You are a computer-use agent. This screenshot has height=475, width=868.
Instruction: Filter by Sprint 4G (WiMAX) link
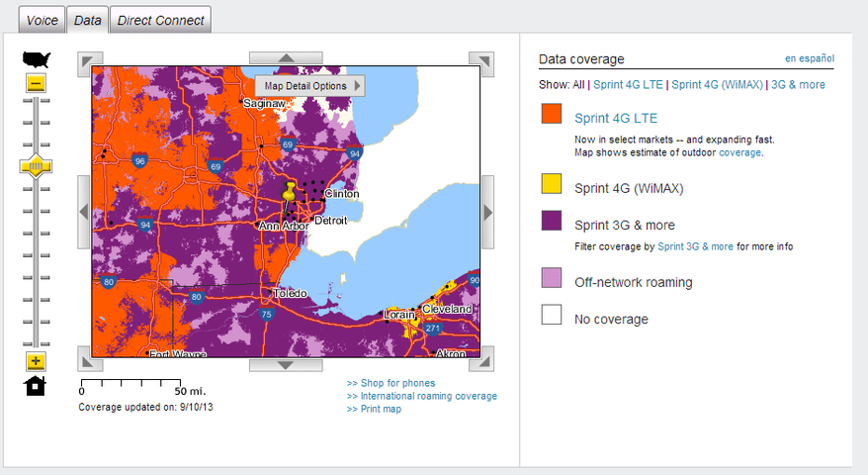coord(717,85)
